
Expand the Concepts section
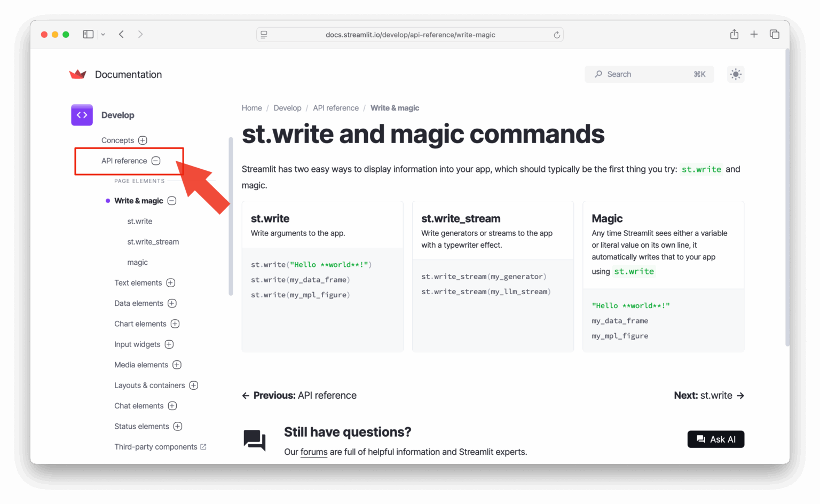pos(143,140)
